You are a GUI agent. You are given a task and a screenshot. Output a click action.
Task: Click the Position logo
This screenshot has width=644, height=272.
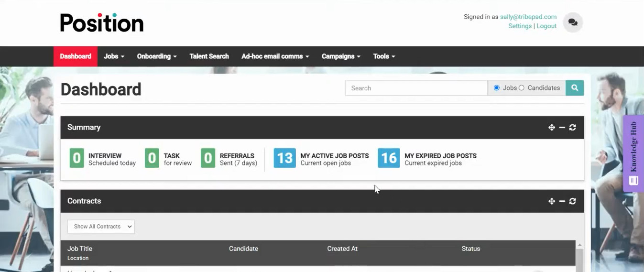102,22
